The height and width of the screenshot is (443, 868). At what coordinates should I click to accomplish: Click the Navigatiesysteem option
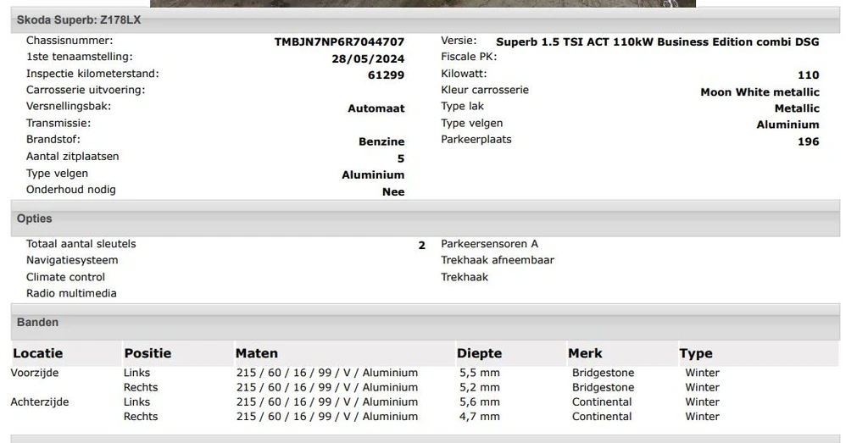[x=72, y=260]
